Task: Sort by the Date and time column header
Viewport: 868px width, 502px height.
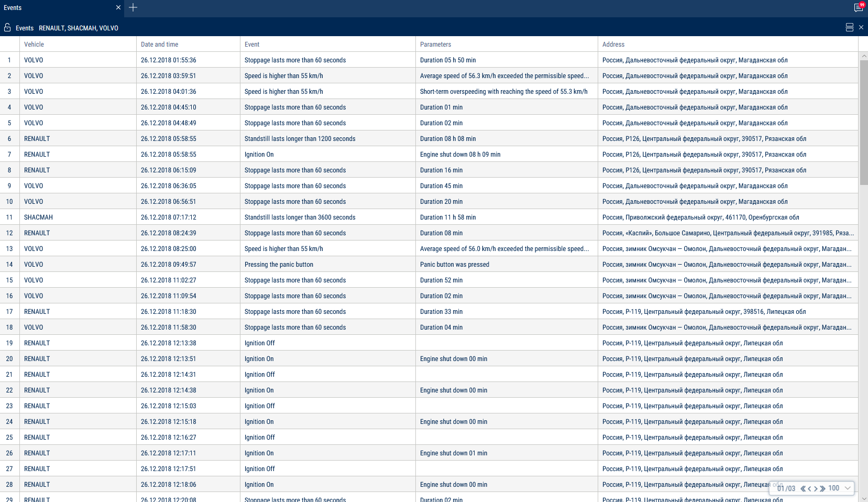Action: click(x=188, y=45)
